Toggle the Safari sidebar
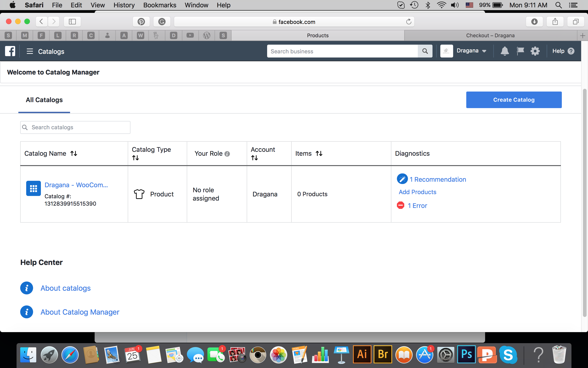588x368 pixels. [x=72, y=22]
